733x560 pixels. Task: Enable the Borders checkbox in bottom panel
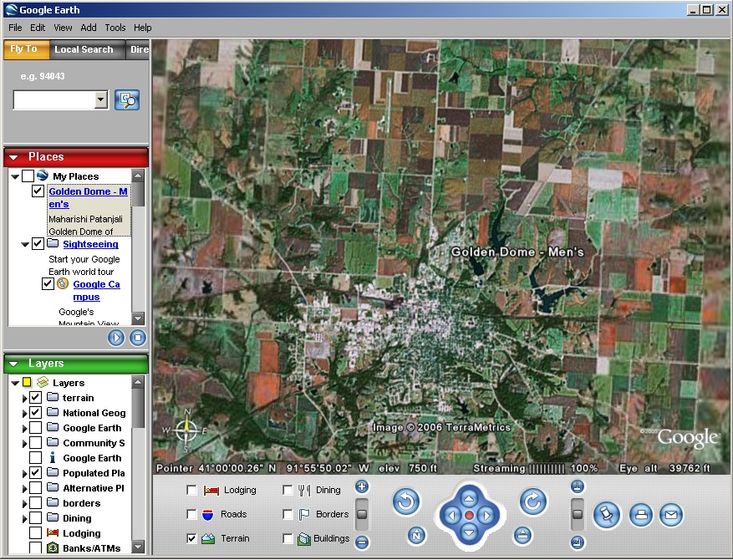point(288,514)
